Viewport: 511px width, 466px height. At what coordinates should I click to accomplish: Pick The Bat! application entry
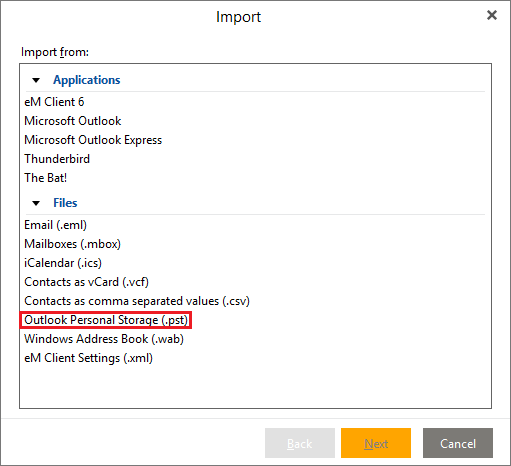46,178
